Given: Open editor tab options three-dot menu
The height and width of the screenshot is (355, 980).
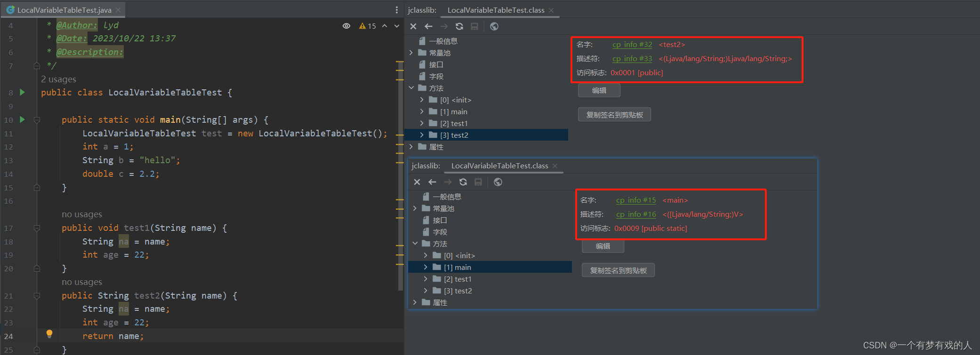Looking at the screenshot, I should [x=397, y=10].
